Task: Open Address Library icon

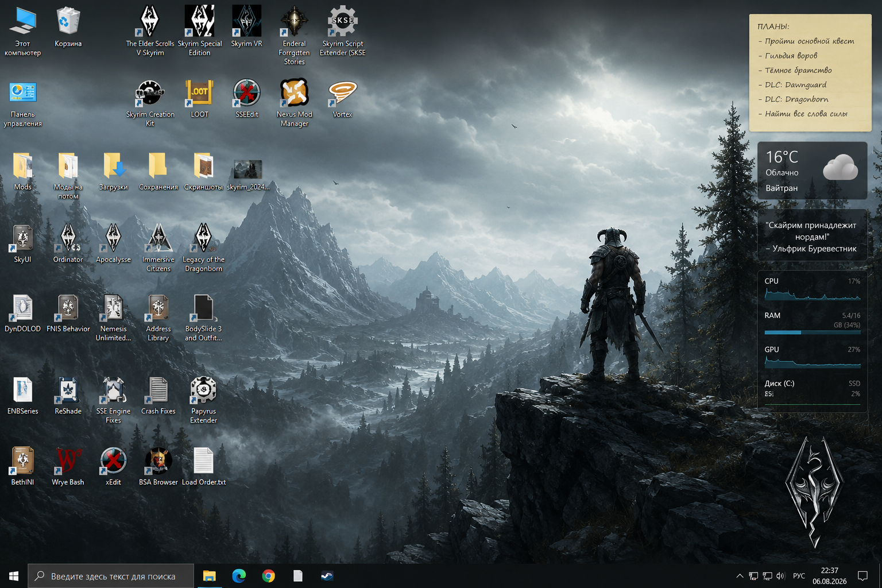Action: pyautogui.click(x=158, y=318)
